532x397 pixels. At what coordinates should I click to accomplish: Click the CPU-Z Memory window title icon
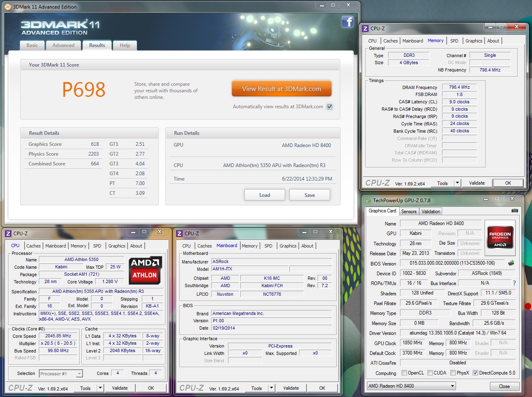pos(365,29)
